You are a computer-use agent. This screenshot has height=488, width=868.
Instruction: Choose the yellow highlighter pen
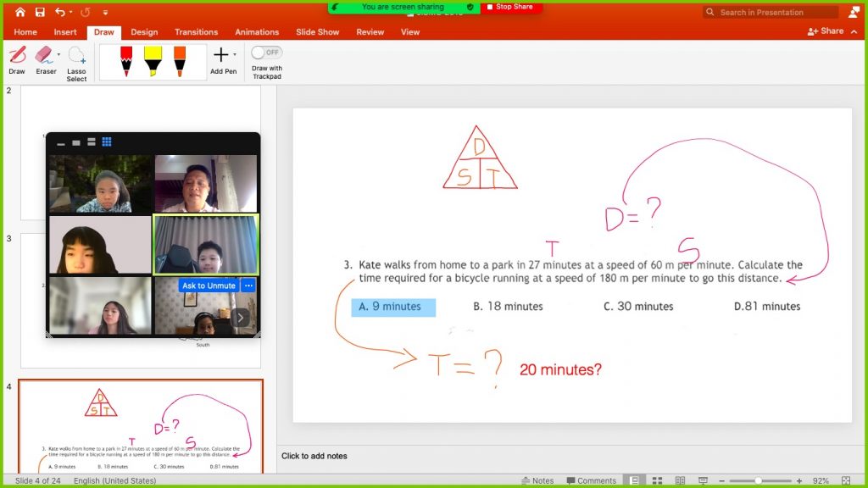click(153, 61)
